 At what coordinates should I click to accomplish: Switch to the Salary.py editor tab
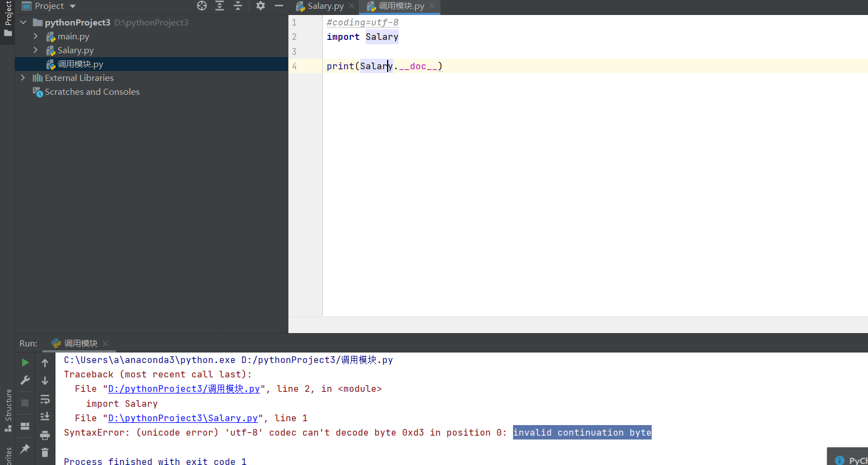(x=325, y=6)
